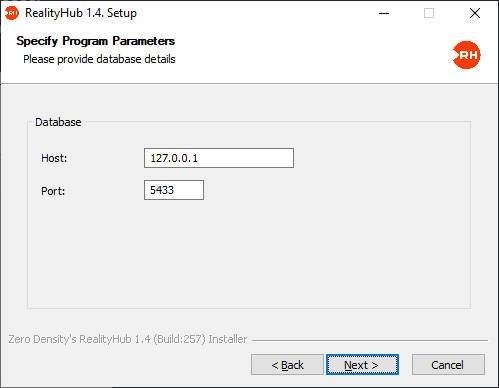Cancel the RealityHub installation
The height and width of the screenshot is (388, 499).
448,365
